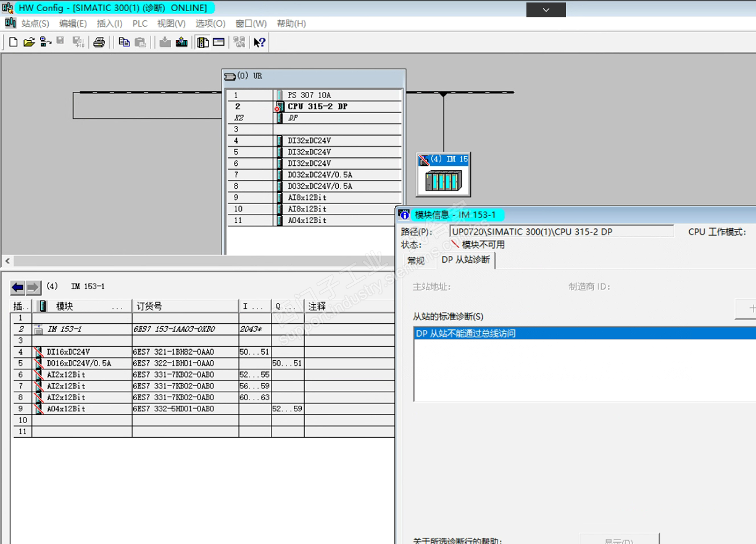
Task: Click the dropdown chevron button at window top
Action: click(x=546, y=10)
